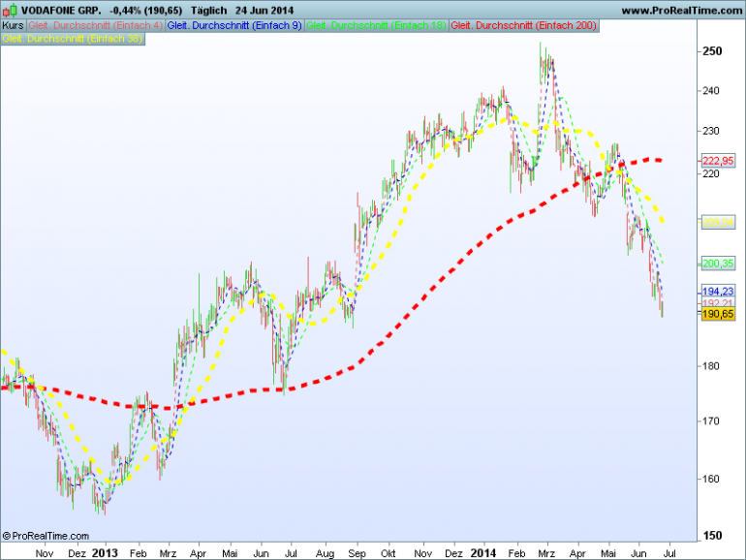746x560 pixels.
Task: Click the www.ProRealTime.com link
Action: click(x=682, y=11)
